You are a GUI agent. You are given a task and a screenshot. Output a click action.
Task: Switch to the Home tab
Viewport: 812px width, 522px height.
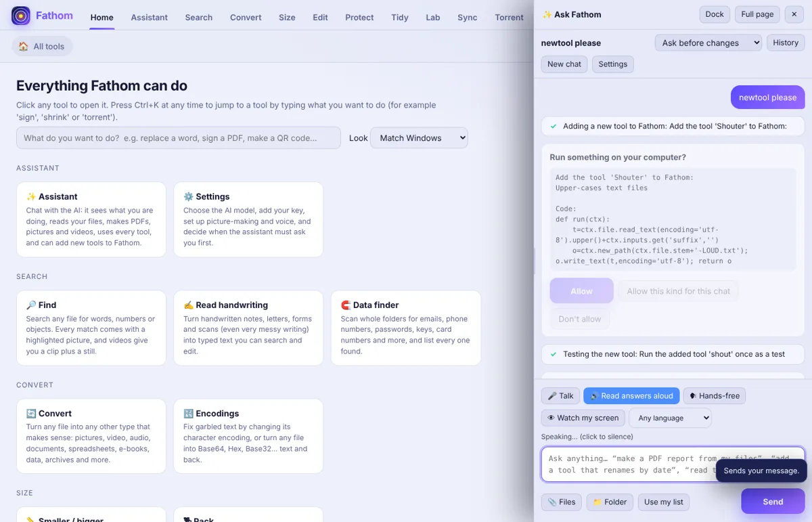tap(102, 18)
